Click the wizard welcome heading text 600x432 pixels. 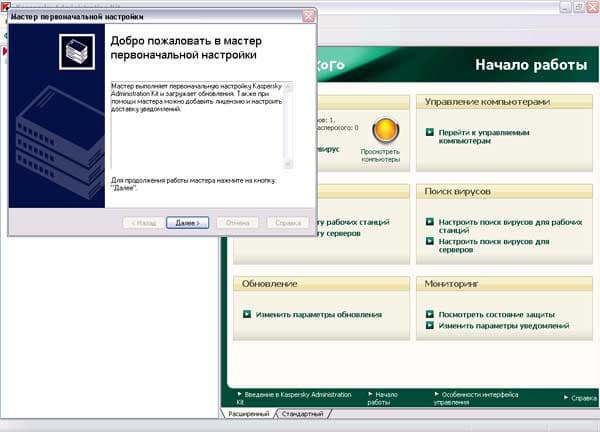pyautogui.click(x=186, y=47)
